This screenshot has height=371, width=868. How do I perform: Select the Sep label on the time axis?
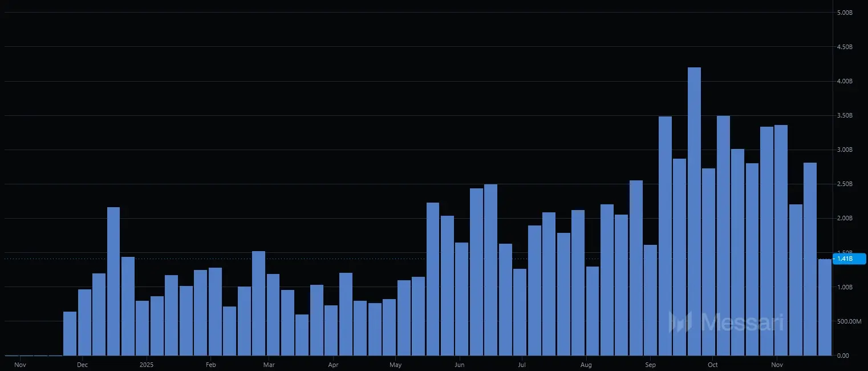pyautogui.click(x=650, y=364)
